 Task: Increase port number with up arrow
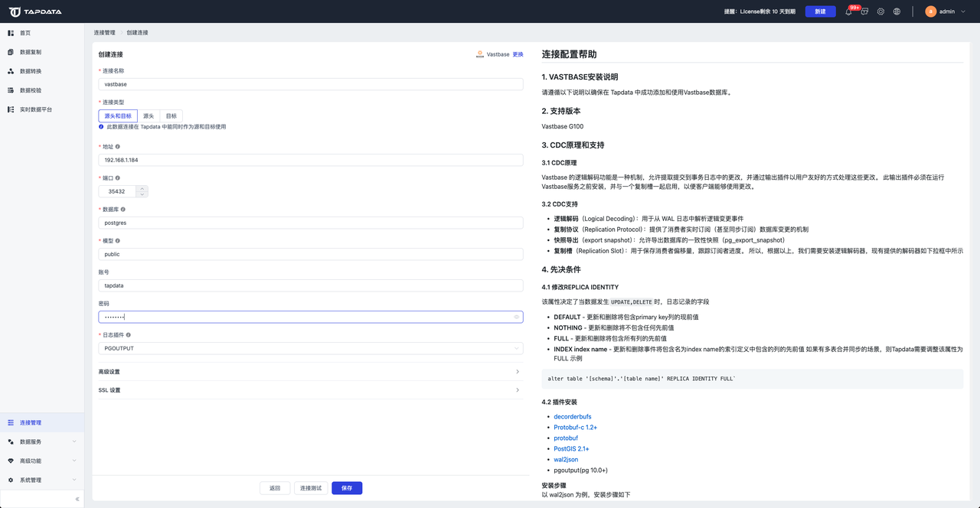coord(142,188)
